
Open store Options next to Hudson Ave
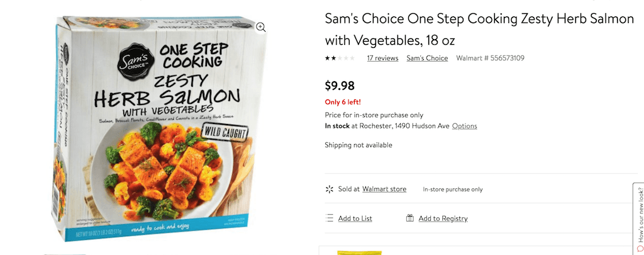click(x=464, y=126)
